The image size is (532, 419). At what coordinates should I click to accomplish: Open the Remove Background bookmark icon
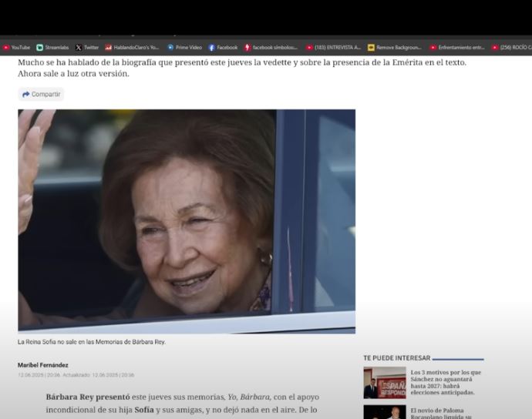pos(371,48)
